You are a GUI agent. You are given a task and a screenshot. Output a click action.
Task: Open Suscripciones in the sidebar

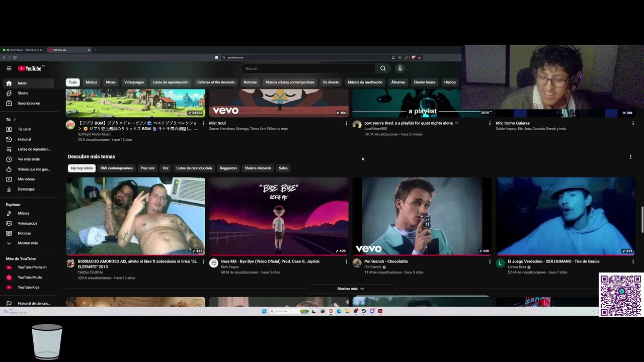29,103
